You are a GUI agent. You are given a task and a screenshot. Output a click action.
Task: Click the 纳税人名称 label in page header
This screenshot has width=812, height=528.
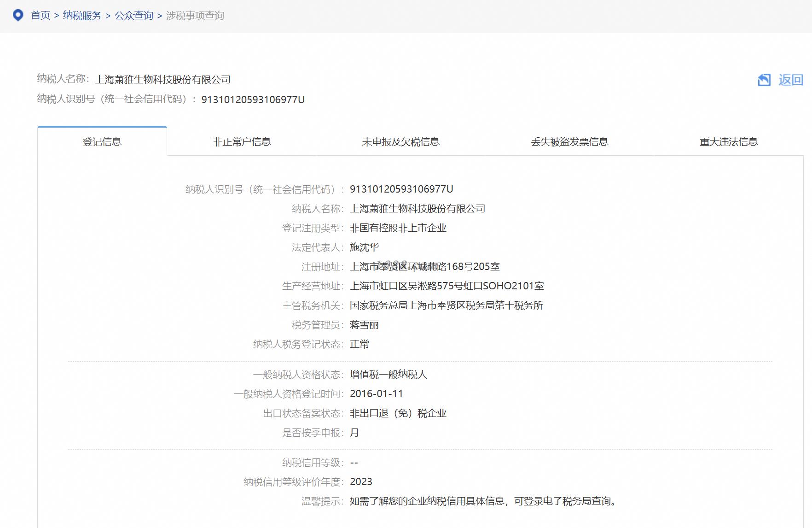(63, 79)
